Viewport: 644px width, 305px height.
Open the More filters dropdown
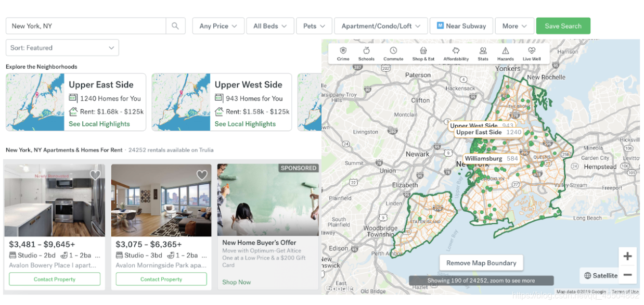pos(514,26)
